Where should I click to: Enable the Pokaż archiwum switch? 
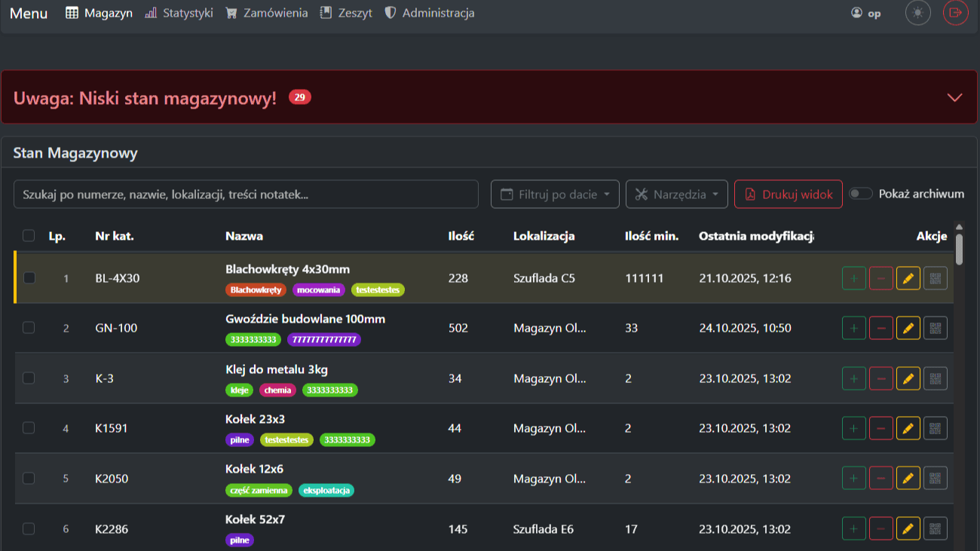[x=860, y=194]
